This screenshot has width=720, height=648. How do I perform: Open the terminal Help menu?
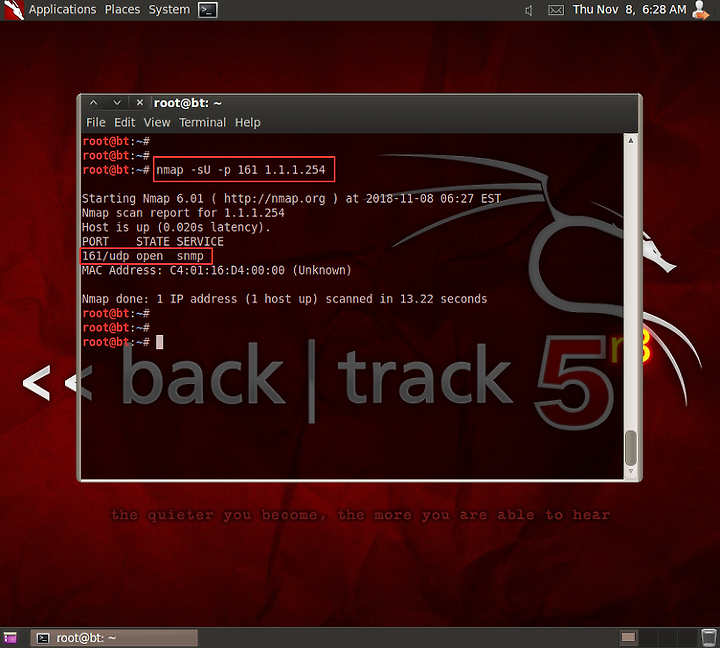coord(248,123)
